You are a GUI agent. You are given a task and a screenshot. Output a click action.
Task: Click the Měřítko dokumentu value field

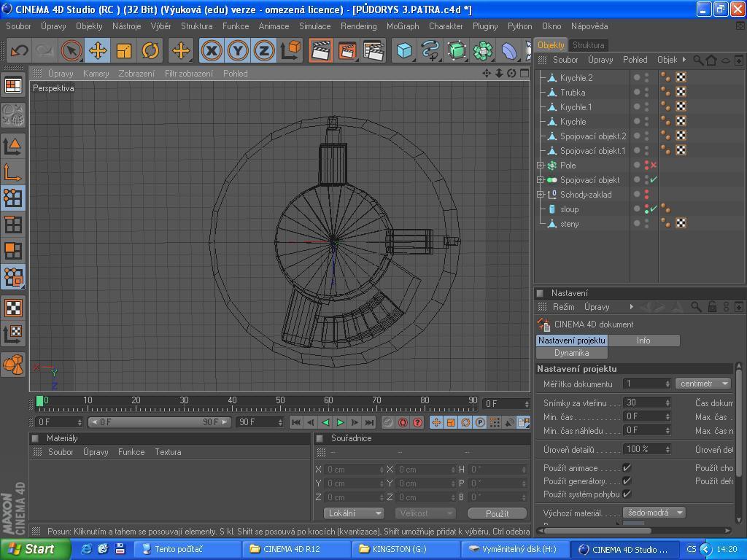click(x=647, y=384)
